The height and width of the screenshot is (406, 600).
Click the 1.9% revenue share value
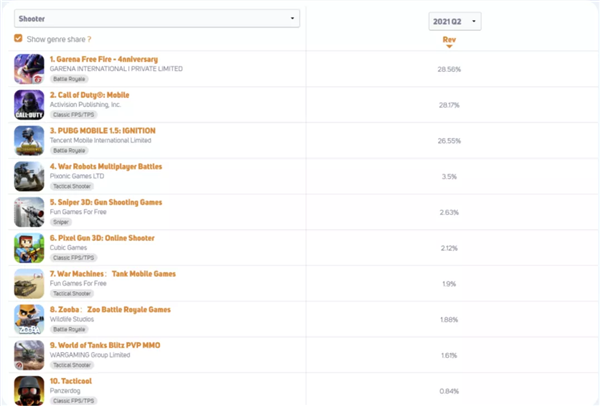449,284
